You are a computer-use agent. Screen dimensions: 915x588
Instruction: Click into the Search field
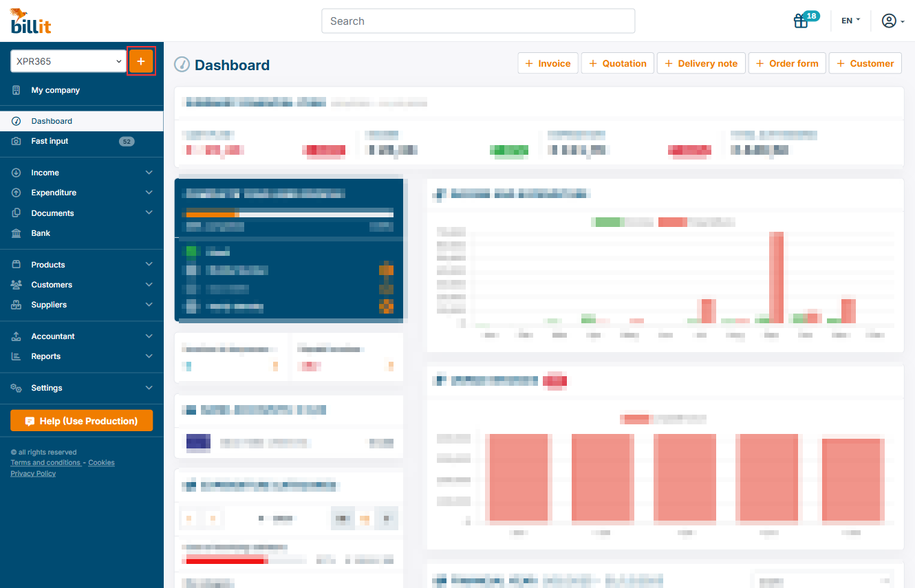click(x=477, y=21)
